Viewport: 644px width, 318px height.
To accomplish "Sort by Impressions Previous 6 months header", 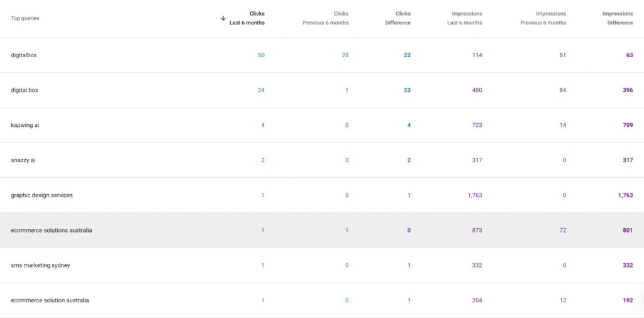I will point(543,18).
